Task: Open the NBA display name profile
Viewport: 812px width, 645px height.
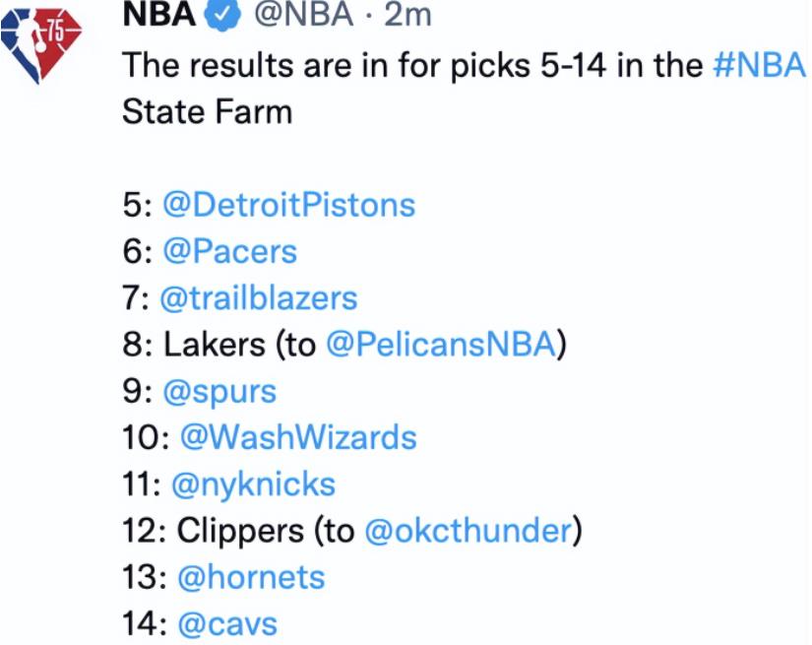Action: pyautogui.click(x=159, y=15)
